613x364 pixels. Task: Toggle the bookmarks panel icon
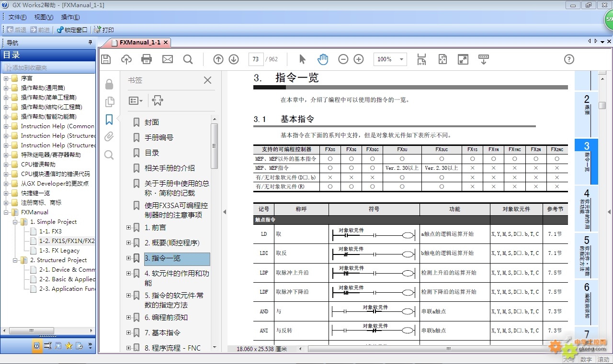[x=109, y=120]
